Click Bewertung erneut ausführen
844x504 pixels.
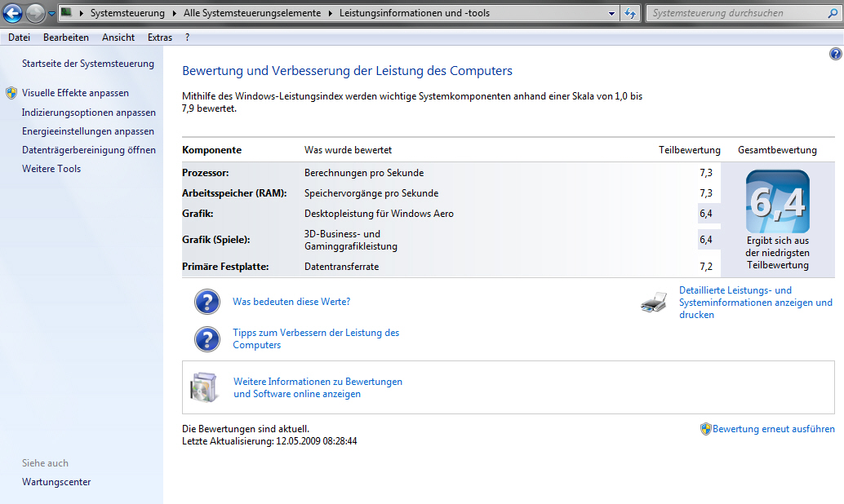pyautogui.click(x=774, y=429)
